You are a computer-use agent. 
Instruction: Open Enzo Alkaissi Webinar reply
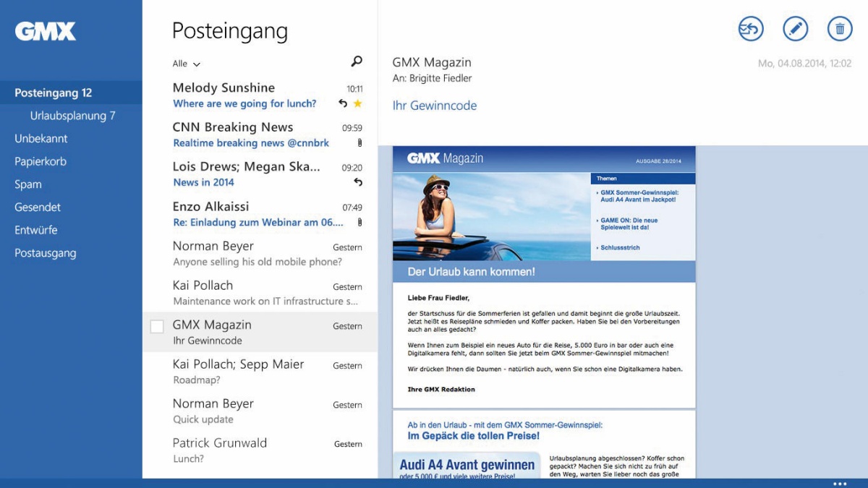point(260,213)
